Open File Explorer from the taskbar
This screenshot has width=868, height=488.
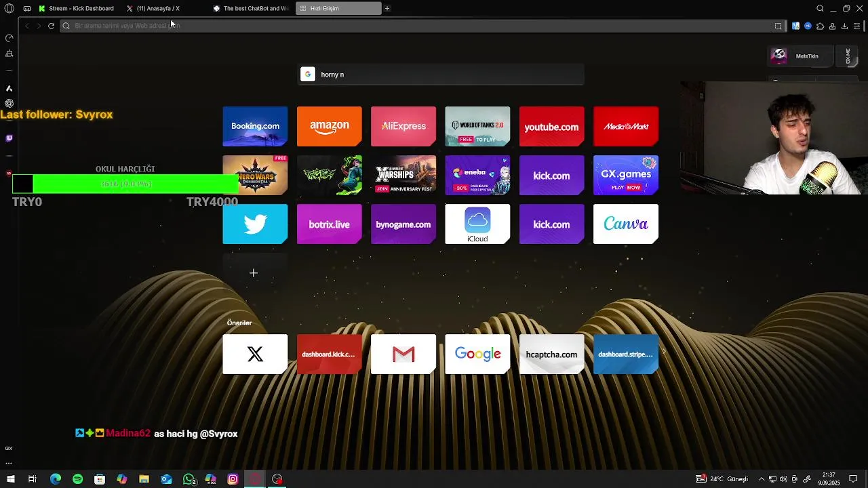click(x=144, y=479)
